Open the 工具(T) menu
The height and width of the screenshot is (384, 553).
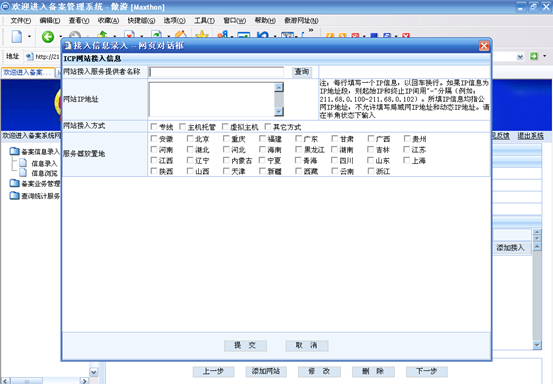tap(205, 20)
